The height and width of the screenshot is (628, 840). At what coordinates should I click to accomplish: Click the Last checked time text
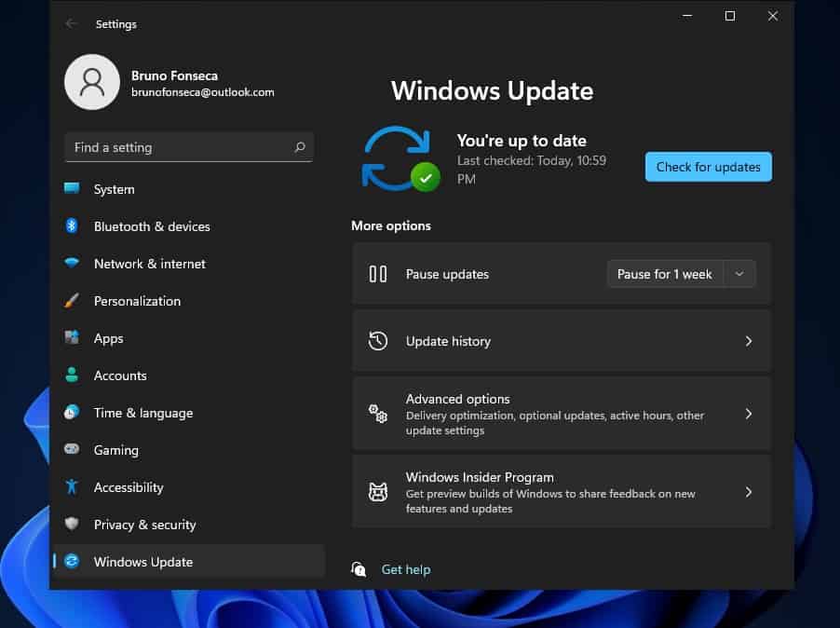coord(532,170)
